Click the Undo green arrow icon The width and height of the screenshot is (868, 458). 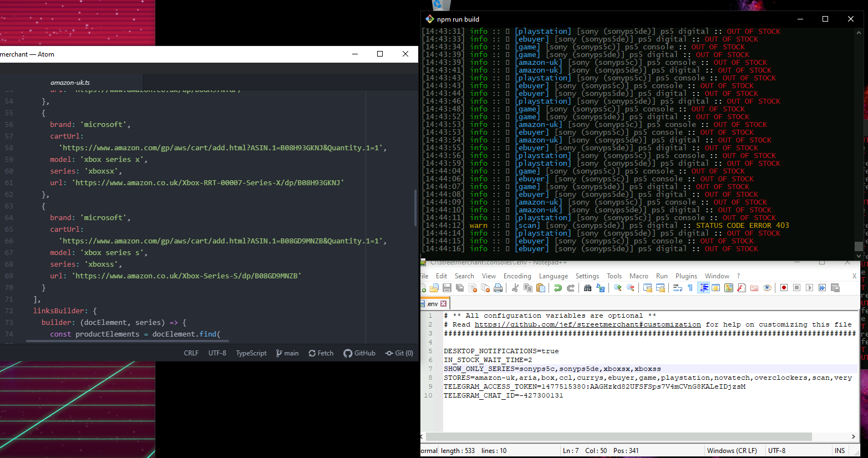pos(558,288)
